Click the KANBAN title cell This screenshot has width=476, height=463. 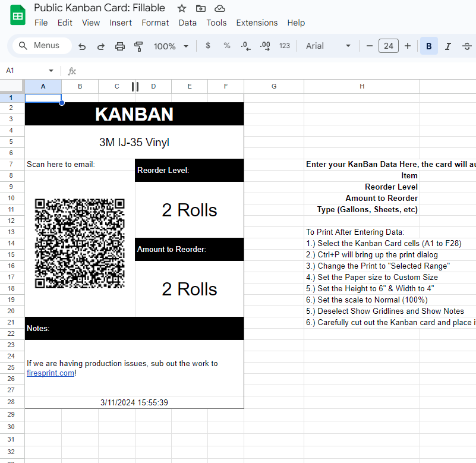point(134,114)
